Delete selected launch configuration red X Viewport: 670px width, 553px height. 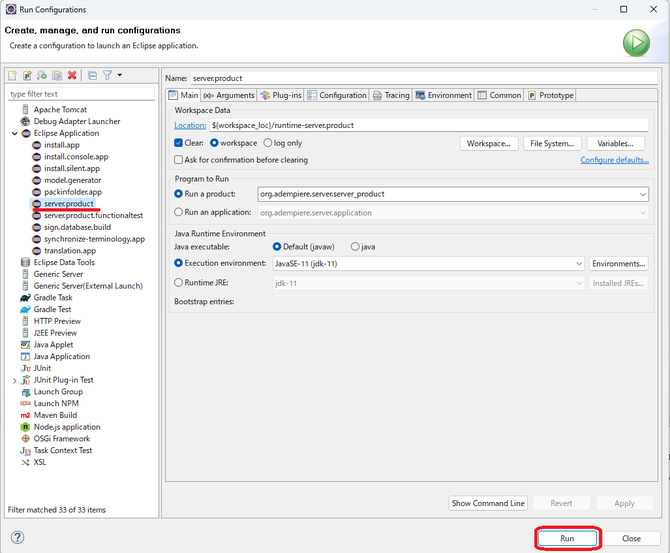(x=72, y=75)
